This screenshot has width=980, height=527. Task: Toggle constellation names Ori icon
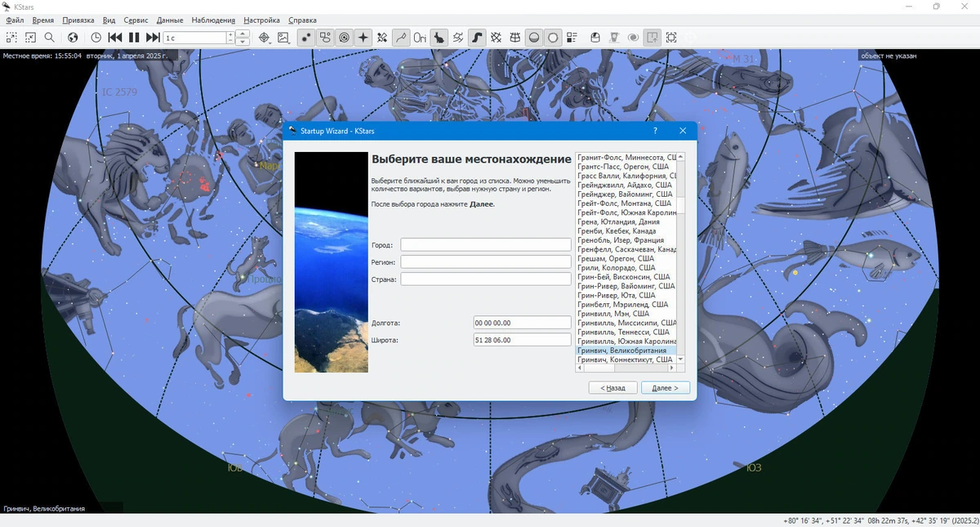(420, 38)
